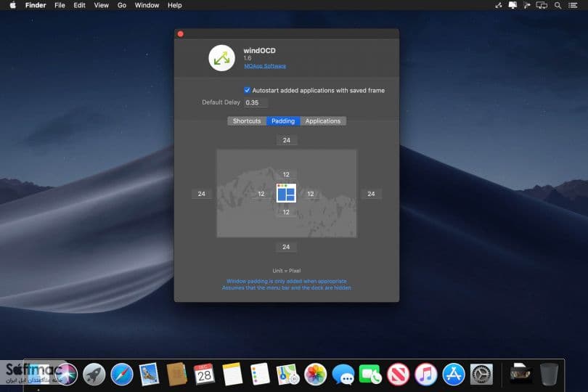Click the bottom screen padding field 24

pyautogui.click(x=286, y=247)
